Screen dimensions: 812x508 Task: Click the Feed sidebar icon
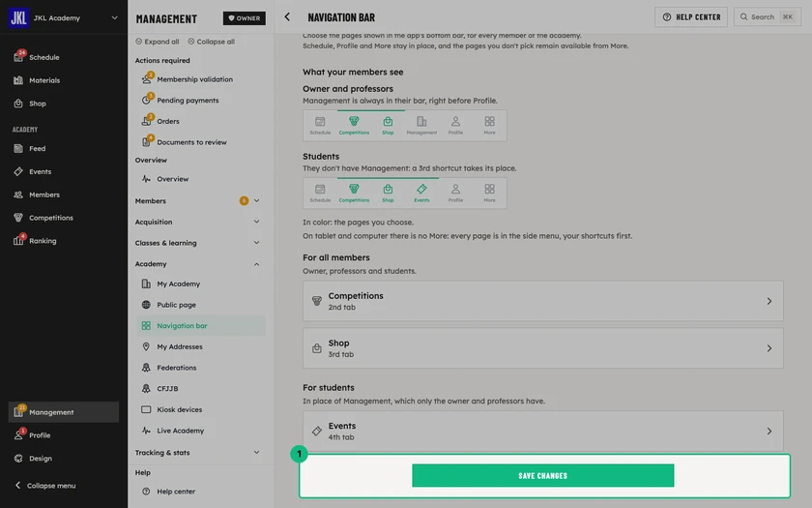(x=18, y=148)
